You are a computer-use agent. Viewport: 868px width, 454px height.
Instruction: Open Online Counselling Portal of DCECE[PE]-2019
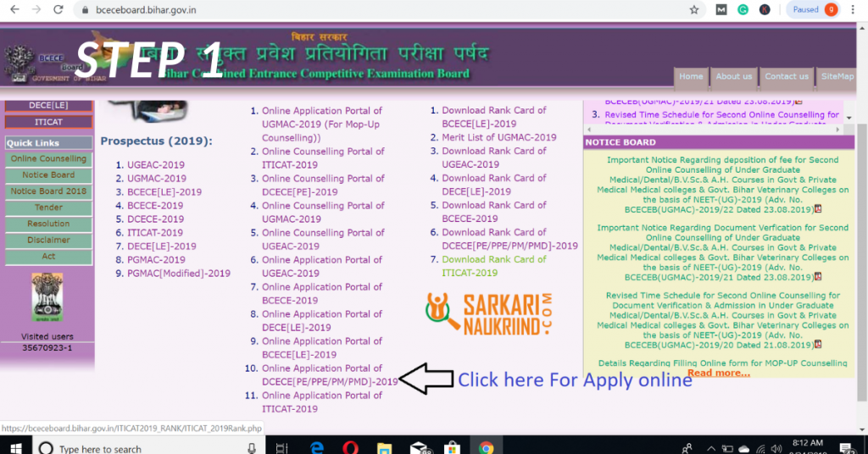click(323, 185)
